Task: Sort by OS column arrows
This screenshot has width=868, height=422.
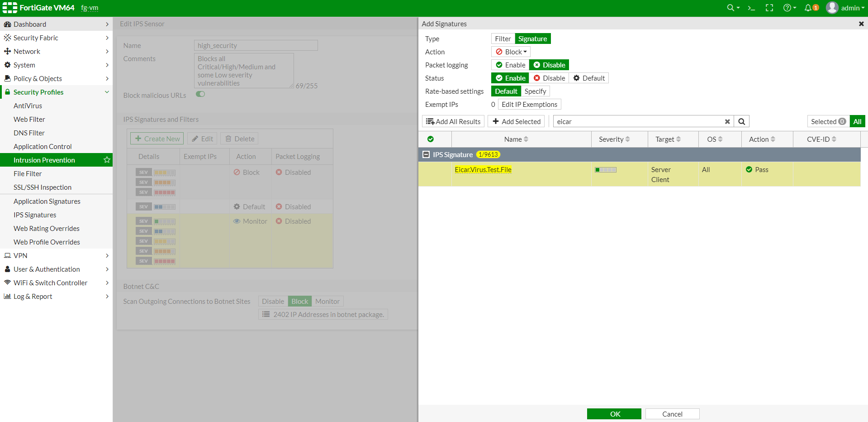Action: 720,139
